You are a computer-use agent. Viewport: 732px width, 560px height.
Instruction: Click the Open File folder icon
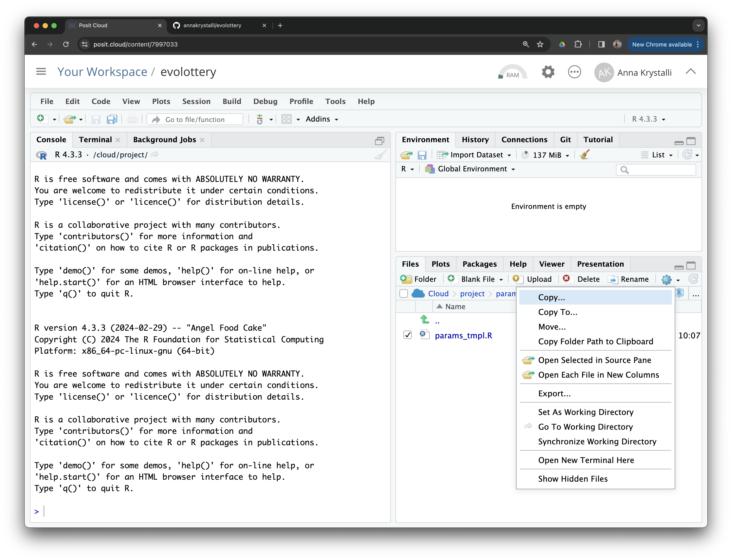pyautogui.click(x=69, y=119)
